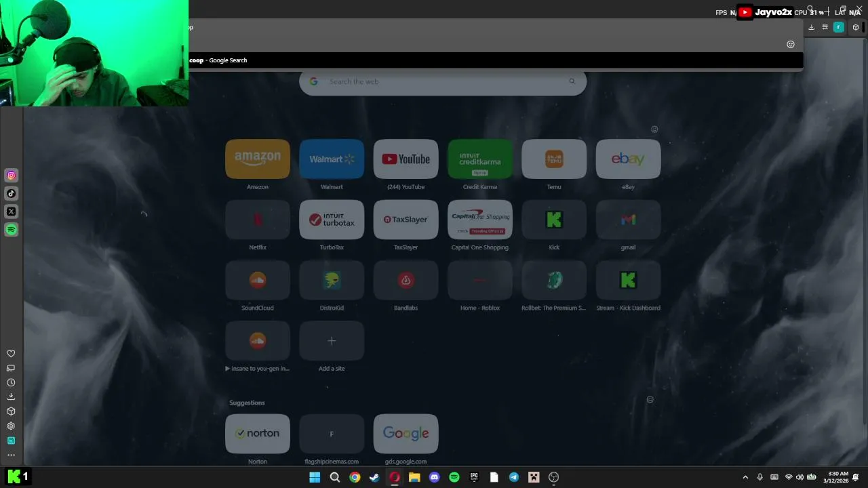
Task: Click the extensions cube in top toolbar
Action: (x=855, y=27)
